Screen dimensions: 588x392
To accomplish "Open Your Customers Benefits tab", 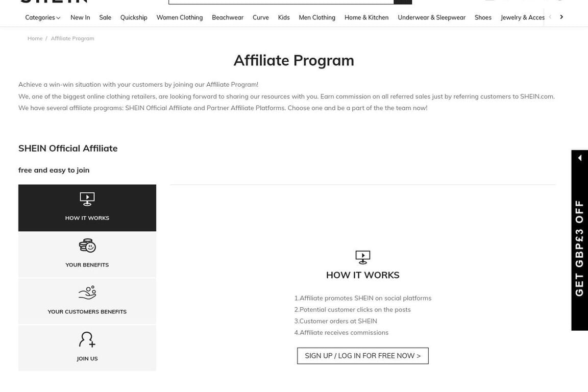I will click(87, 301).
